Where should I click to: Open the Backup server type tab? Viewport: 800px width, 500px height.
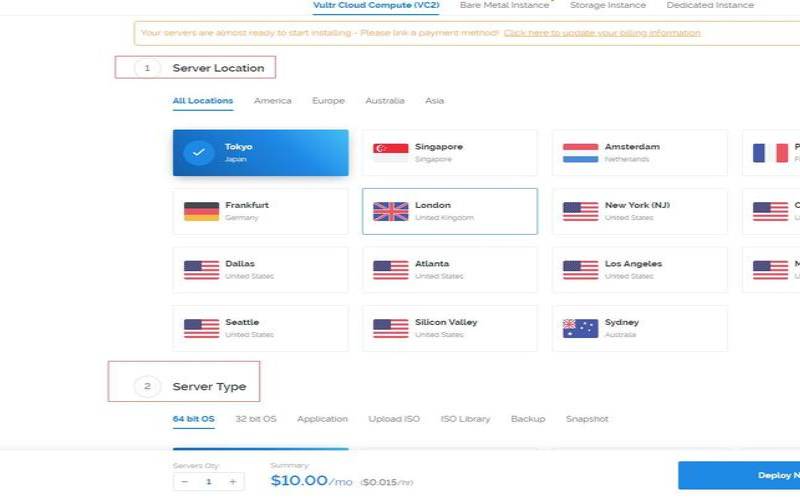click(x=528, y=419)
